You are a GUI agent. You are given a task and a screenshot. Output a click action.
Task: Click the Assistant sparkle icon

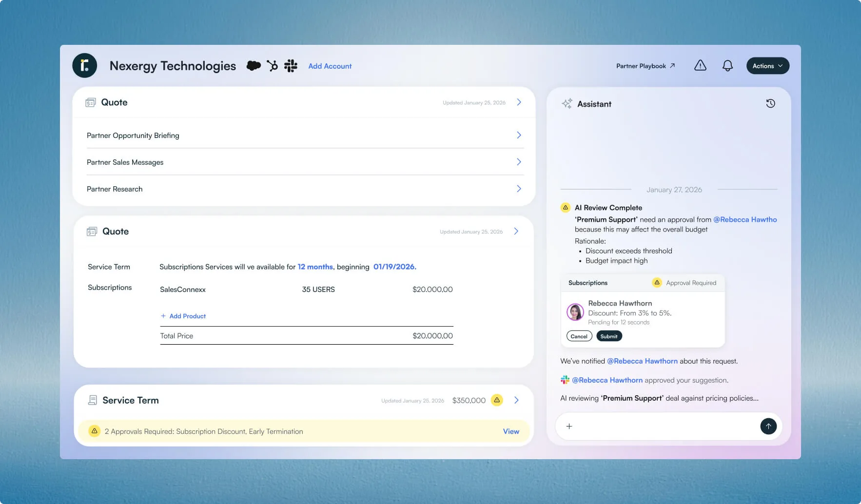point(567,103)
